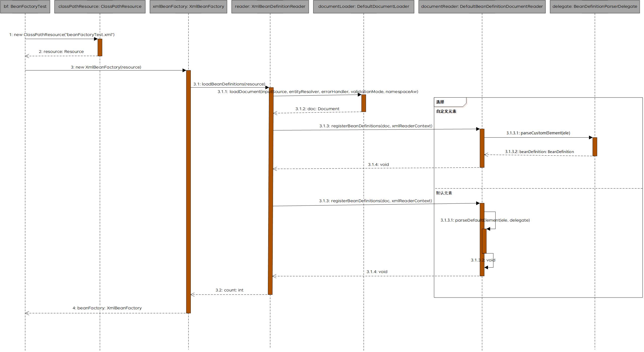644x352 pixels.
Task: Click the self-return label "3.1.3.2: void"
Action: click(x=483, y=260)
